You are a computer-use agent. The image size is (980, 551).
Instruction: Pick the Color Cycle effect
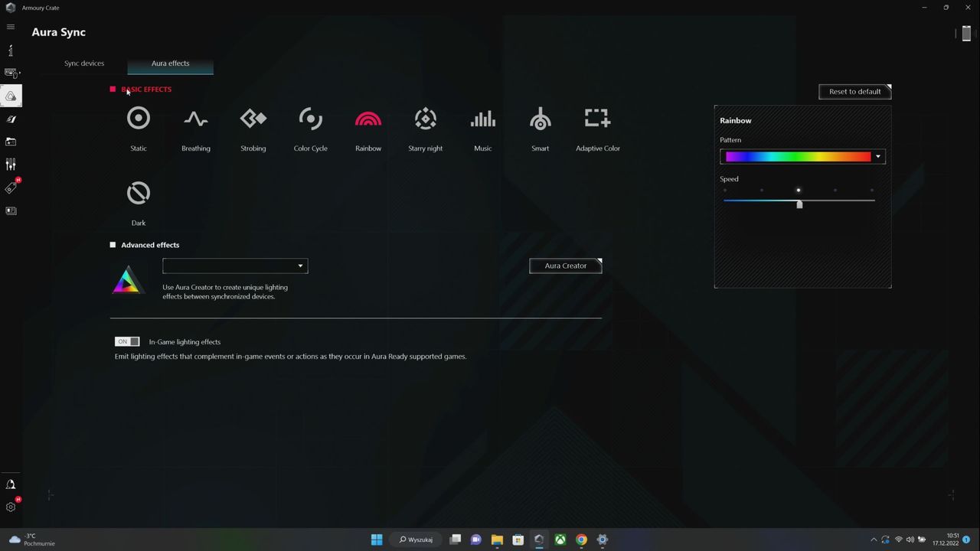pos(311,119)
